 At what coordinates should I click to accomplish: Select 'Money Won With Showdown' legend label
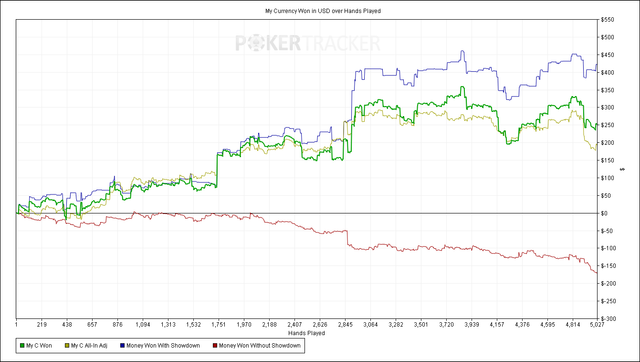click(x=163, y=346)
